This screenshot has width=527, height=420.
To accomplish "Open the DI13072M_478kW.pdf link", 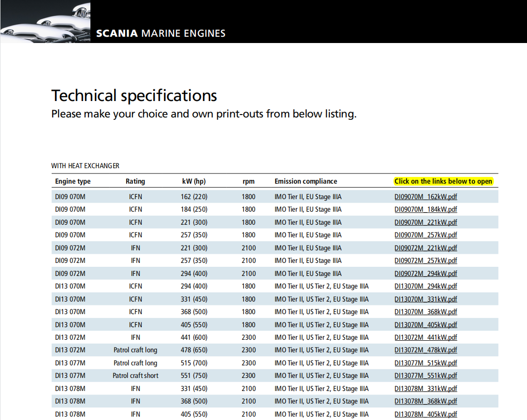I will coord(425,350).
